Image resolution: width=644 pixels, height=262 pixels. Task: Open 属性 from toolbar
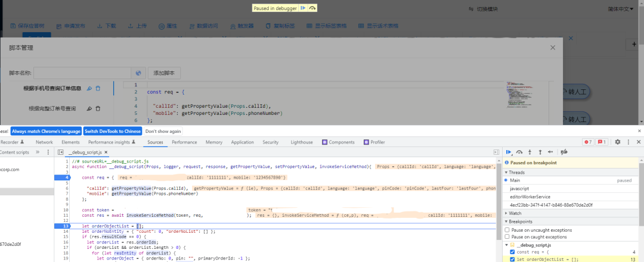(168, 26)
